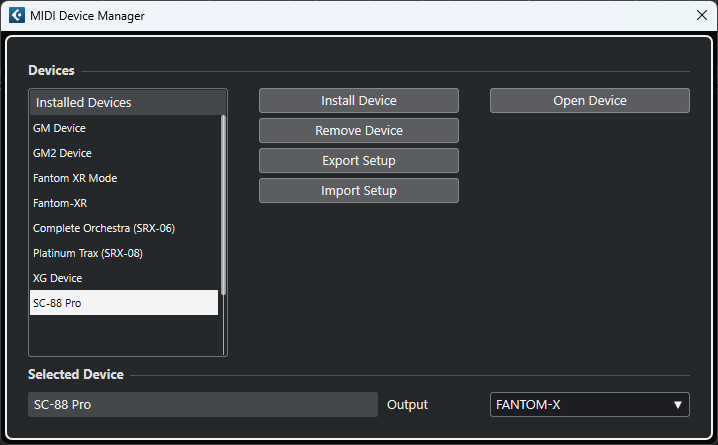Click the SC-88 Pro device name field
Image resolution: width=718 pixels, height=445 pixels.
(x=203, y=405)
